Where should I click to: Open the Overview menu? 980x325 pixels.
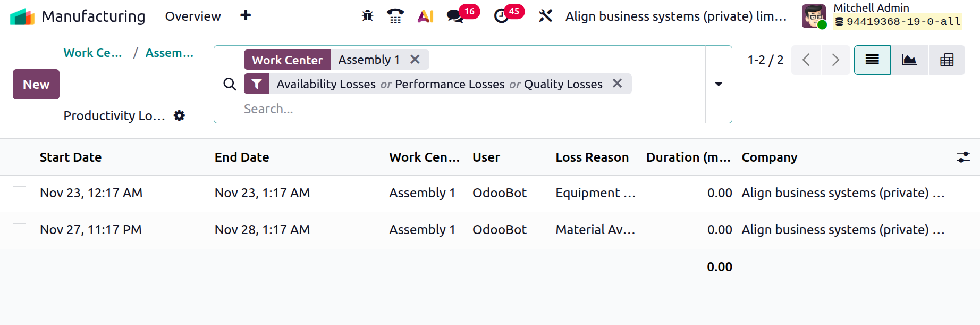tap(193, 16)
